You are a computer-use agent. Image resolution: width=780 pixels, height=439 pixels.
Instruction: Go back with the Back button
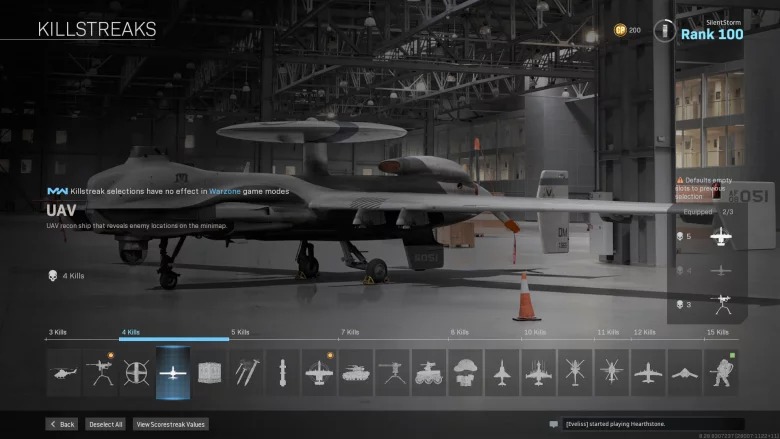click(x=62, y=424)
